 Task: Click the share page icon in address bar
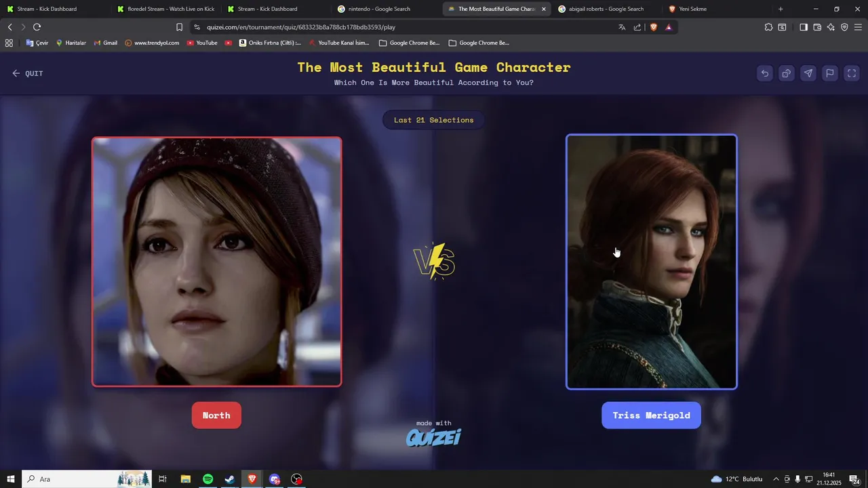point(637,27)
